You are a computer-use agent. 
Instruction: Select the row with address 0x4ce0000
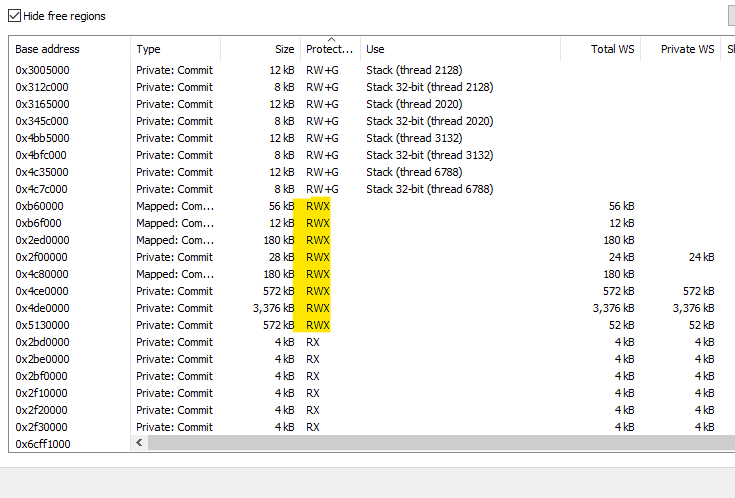pos(372,291)
